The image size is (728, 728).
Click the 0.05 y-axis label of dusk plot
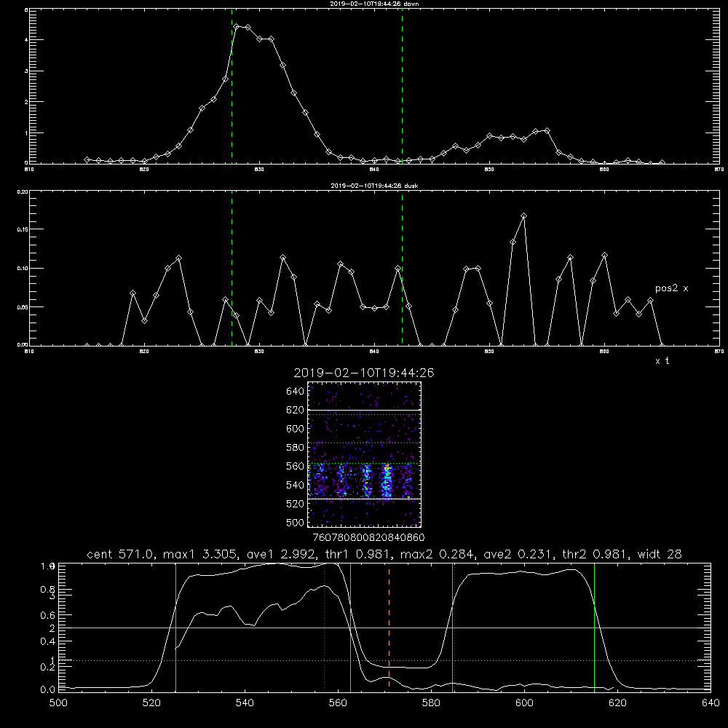pos(24,307)
